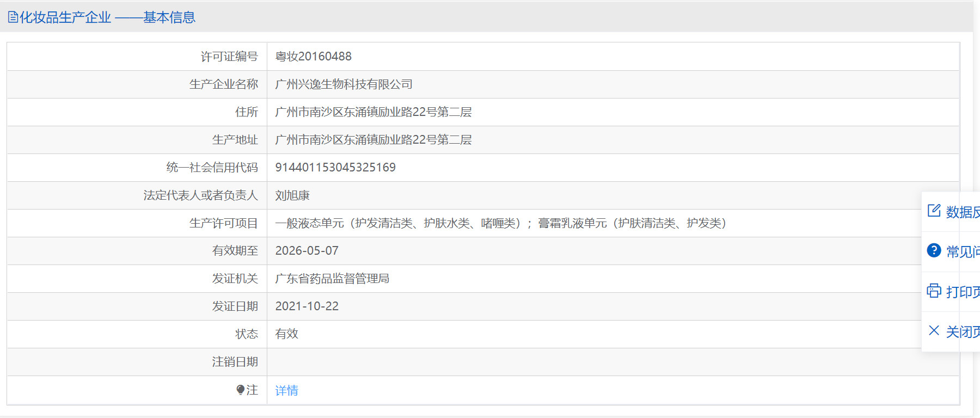Click the 有效期至 label
The image size is (980, 418).
[x=235, y=251]
